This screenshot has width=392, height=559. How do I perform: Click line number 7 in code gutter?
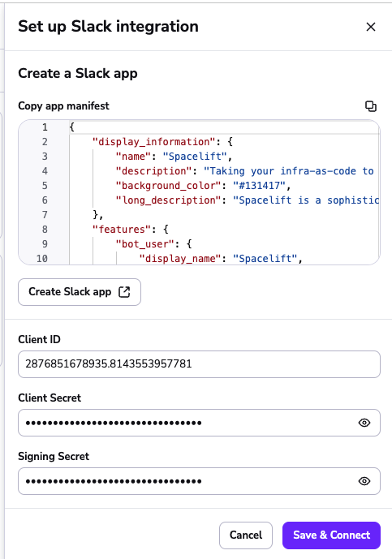point(45,215)
